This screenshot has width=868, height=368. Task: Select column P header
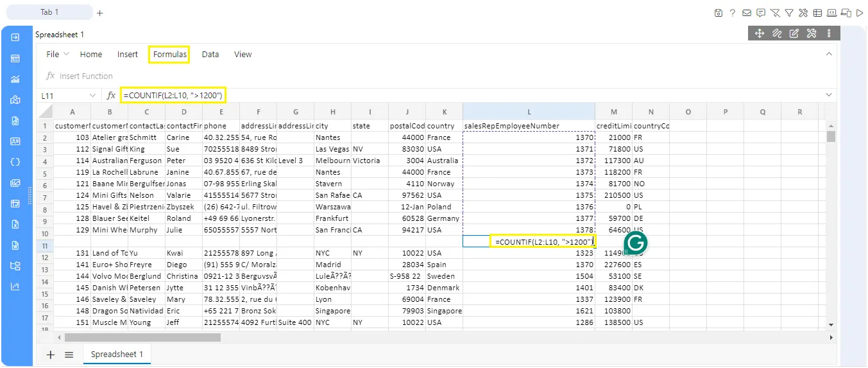[x=726, y=112]
